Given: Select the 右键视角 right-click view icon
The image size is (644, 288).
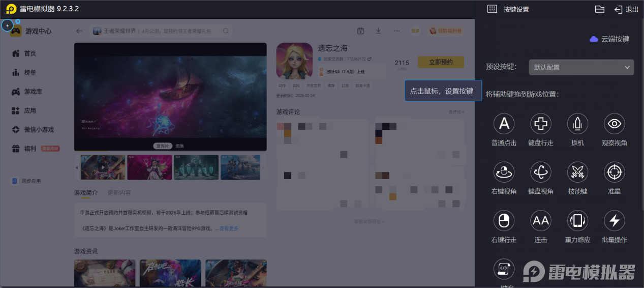Looking at the screenshot, I should (504, 172).
